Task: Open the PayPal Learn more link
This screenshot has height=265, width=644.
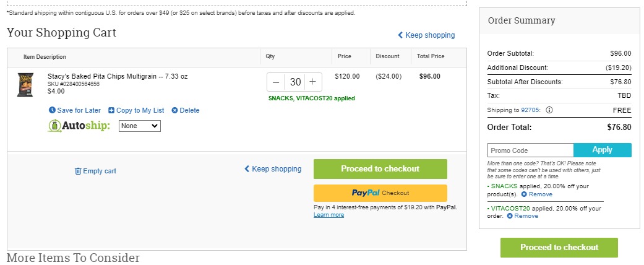Action: click(x=328, y=215)
